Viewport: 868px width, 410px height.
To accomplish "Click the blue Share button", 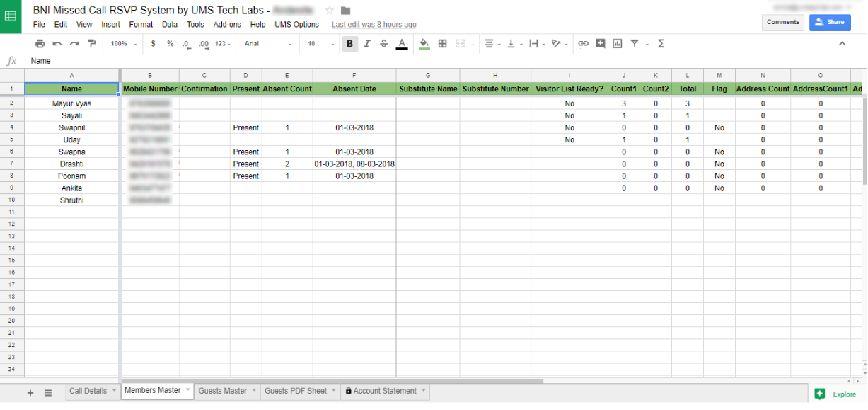I will tap(830, 22).
